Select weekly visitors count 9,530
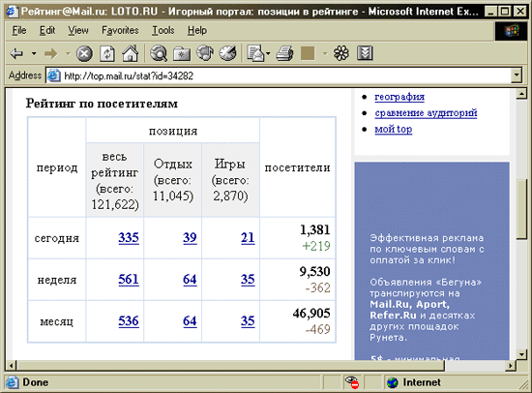 [315, 272]
